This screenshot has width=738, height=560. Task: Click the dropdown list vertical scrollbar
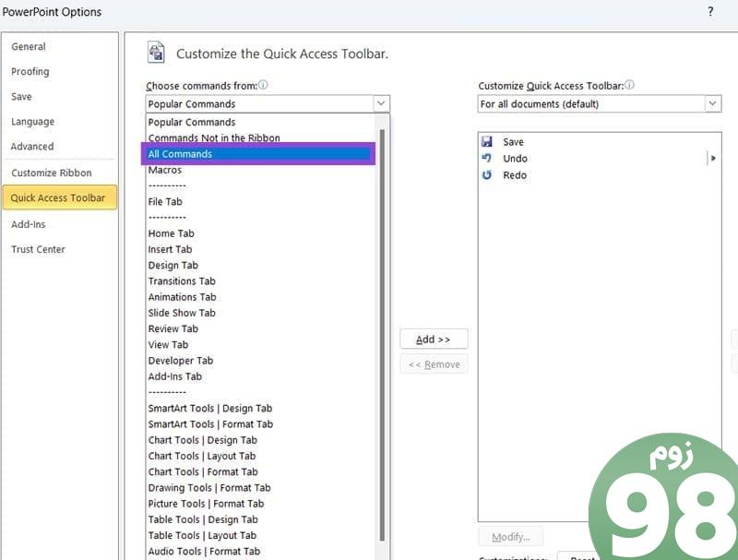[382, 335]
